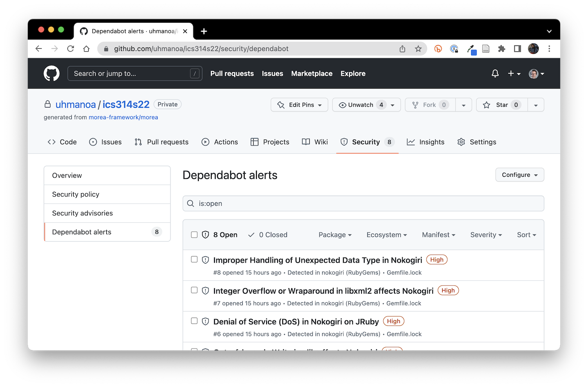Open Improper Handling of Unexpected Data Type alert

pyautogui.click(x=318, y=260)
